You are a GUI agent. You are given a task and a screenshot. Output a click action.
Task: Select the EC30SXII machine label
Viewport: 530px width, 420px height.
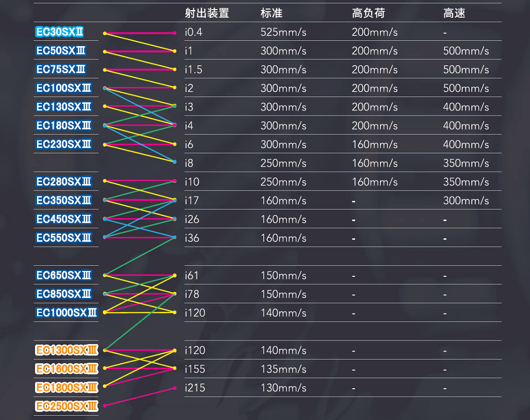tap(59, 32)
